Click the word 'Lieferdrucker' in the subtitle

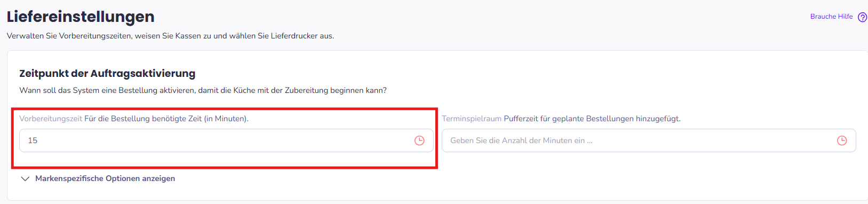pos(294,36)
